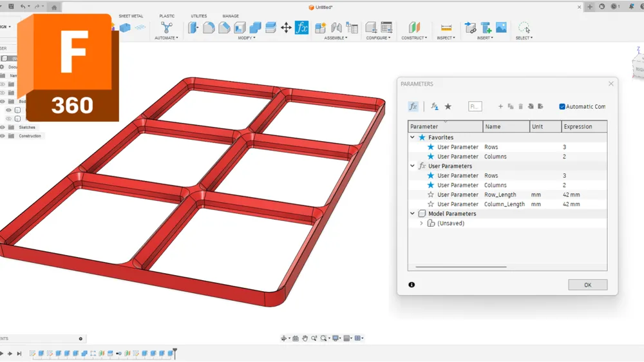Viewport: 644px width, 362px height.
Task: Click the New Component icon
Action: (x=320, y=28)
